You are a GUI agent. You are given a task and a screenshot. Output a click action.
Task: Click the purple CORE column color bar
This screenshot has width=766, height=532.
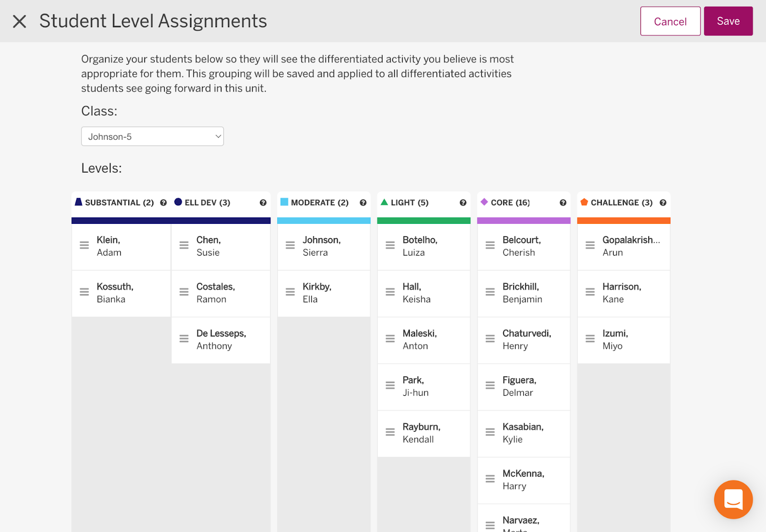tap(524, 220)
